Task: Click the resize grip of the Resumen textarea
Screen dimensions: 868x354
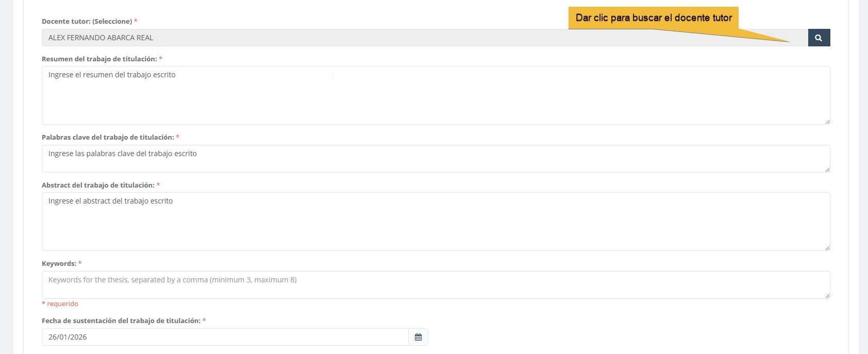Action: pos(827,121)
